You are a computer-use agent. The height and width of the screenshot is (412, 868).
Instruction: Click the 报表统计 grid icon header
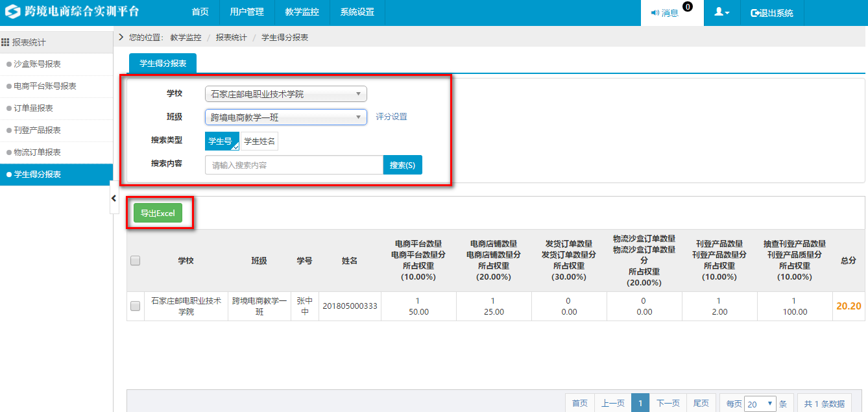[5, 42]
